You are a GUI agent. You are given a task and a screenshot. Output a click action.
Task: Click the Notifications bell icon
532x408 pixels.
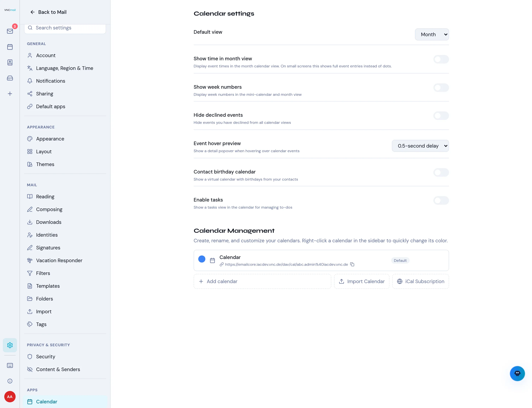(x=30, y=81)
